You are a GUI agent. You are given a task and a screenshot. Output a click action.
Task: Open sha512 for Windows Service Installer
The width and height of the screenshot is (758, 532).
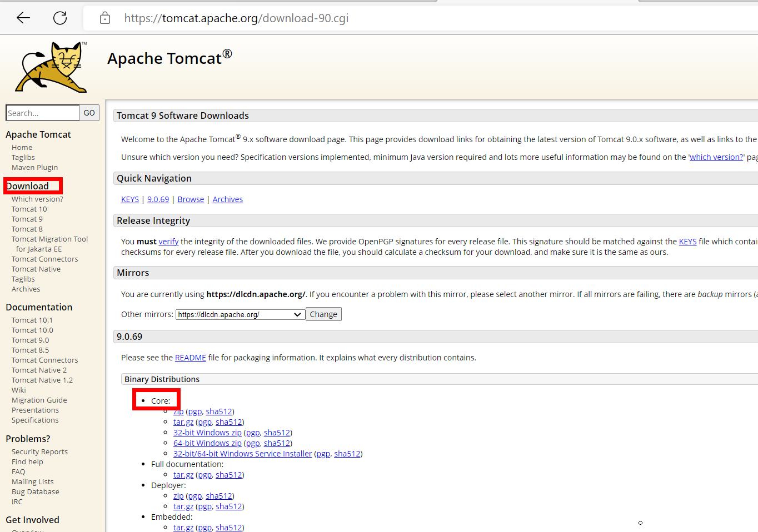347,454
